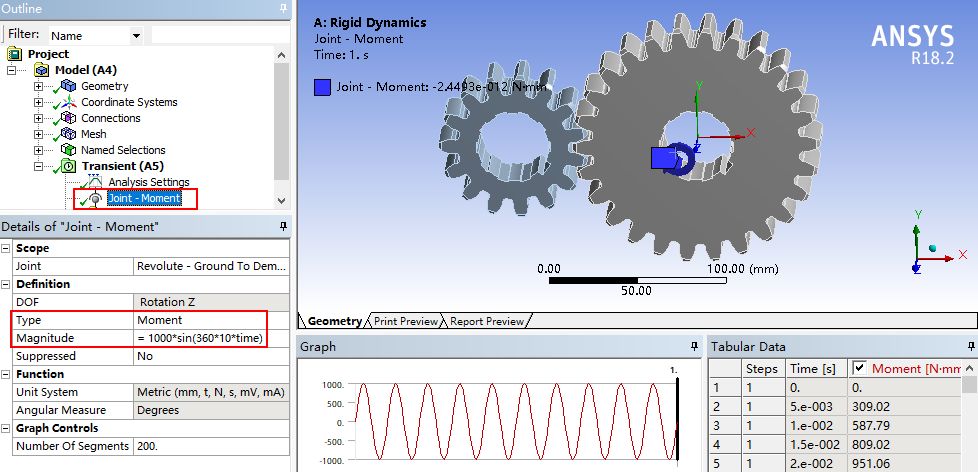
Task: Click the Moment cell 587.79
Action: point(904,426)
